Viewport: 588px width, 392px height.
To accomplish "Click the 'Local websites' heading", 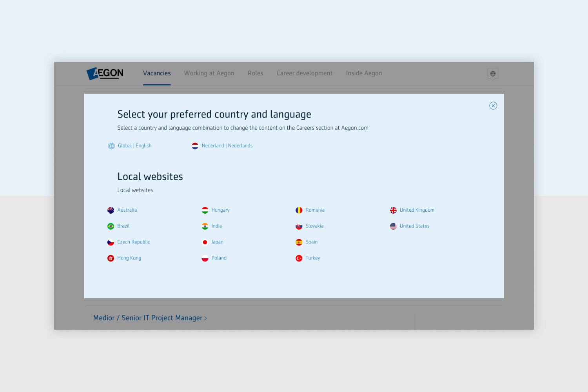I will 150,177.
